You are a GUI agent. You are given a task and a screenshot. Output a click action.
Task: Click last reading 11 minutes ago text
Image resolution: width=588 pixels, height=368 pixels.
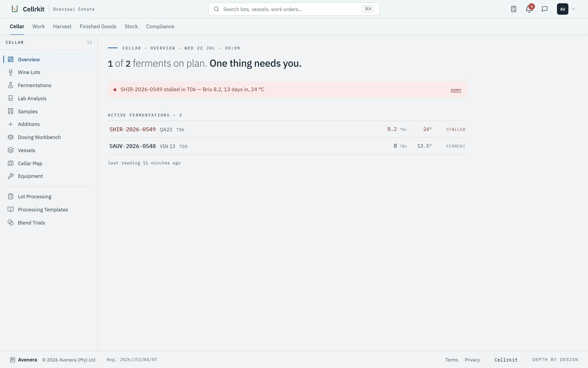(144, 163)
